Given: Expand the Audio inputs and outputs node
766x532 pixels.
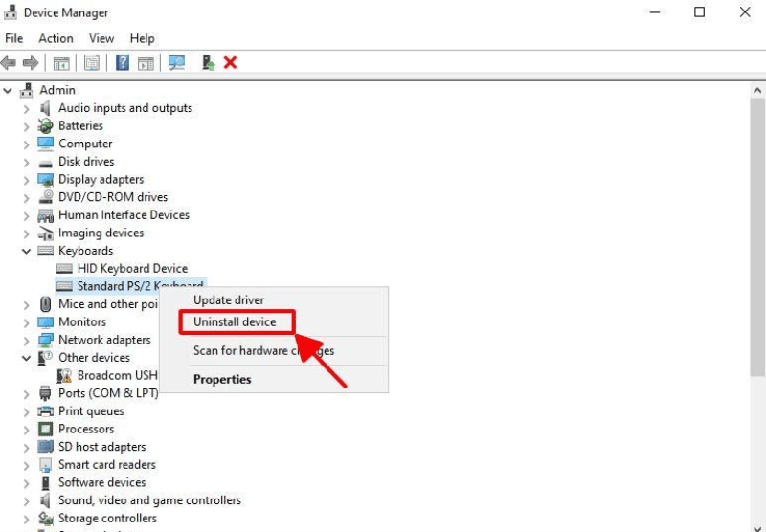Looking at the screenshot, I should coord(27,108).
